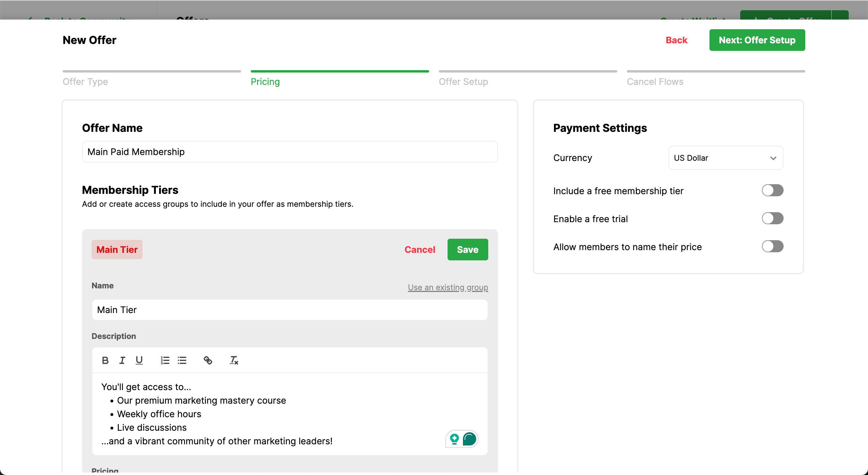Insert a numbered list in description
The width and height of the screenshot is (868, 475).
[x=165, y=360]
